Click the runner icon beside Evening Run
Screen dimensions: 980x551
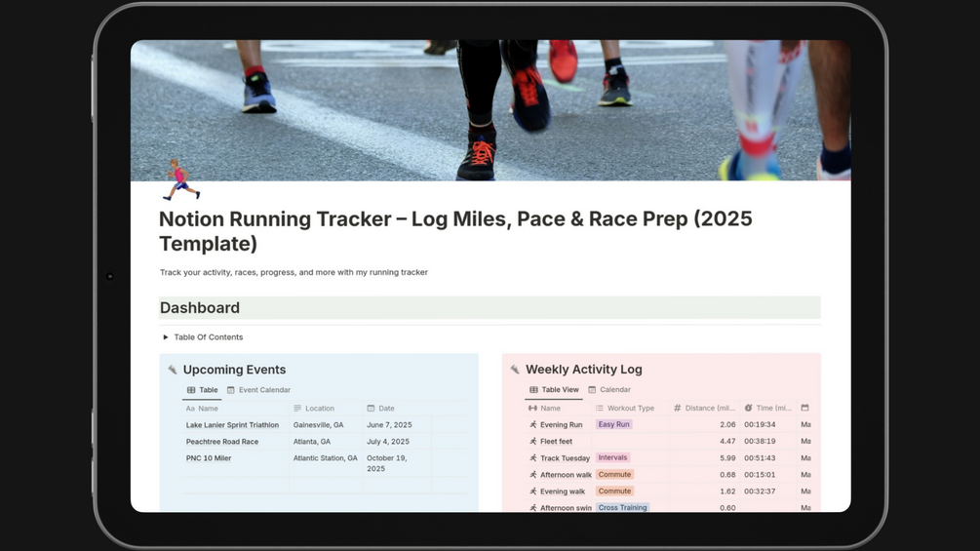pyautogui.click(x=533, y=425)
